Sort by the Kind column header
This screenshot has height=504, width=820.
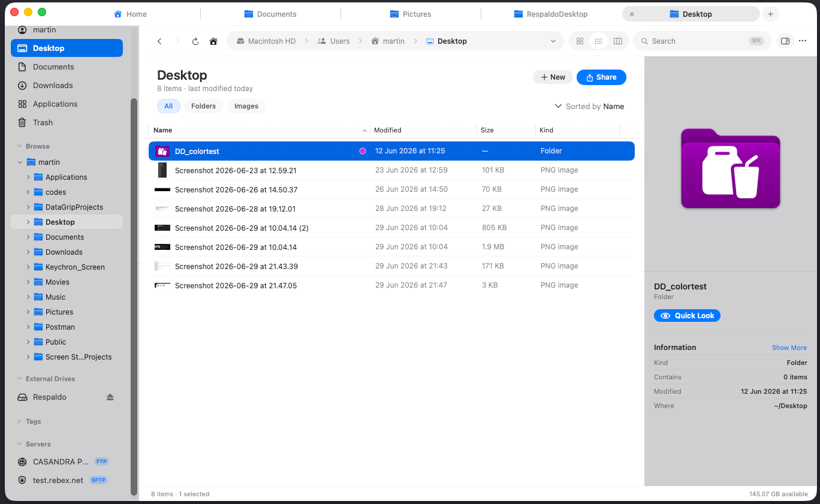pos(578,130)
